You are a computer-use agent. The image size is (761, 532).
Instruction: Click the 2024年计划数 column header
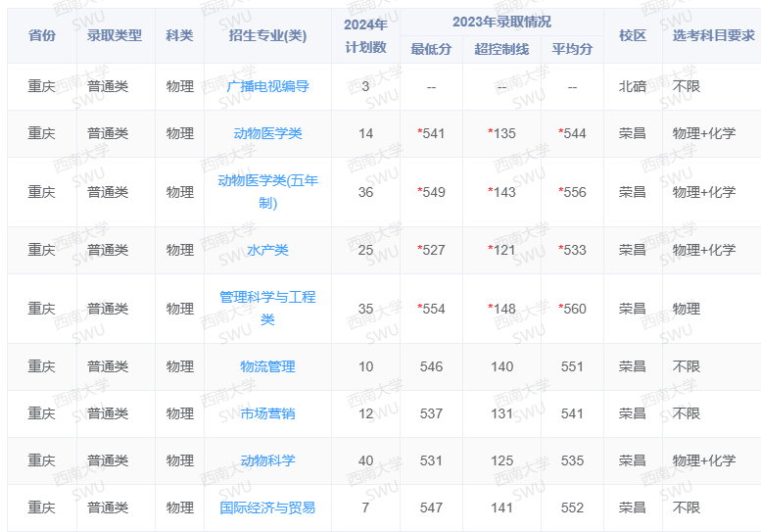[365, 36]
